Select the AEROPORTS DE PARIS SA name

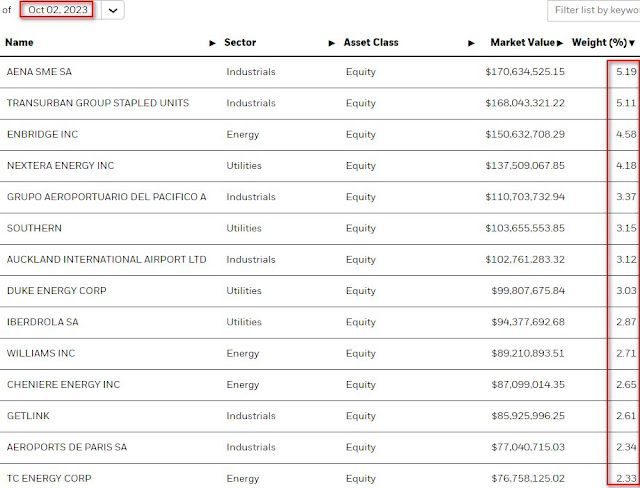tap(67, 447)
